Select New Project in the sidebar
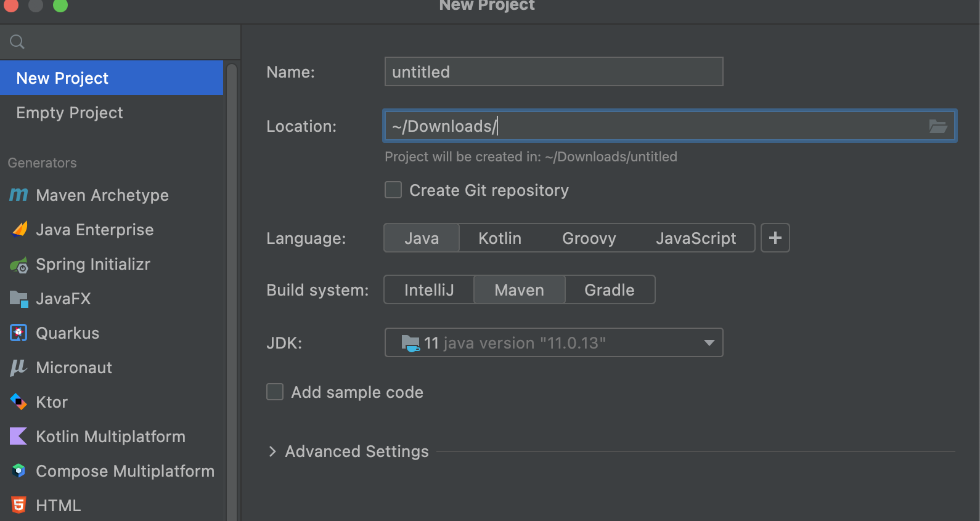 [x=112, y=78]
